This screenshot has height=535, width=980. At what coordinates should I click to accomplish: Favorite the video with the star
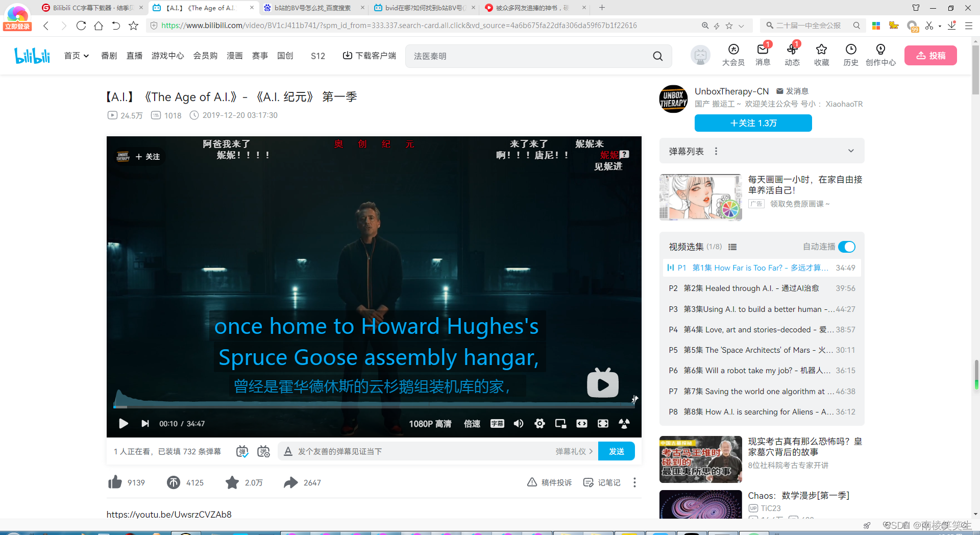coord(232,482)
